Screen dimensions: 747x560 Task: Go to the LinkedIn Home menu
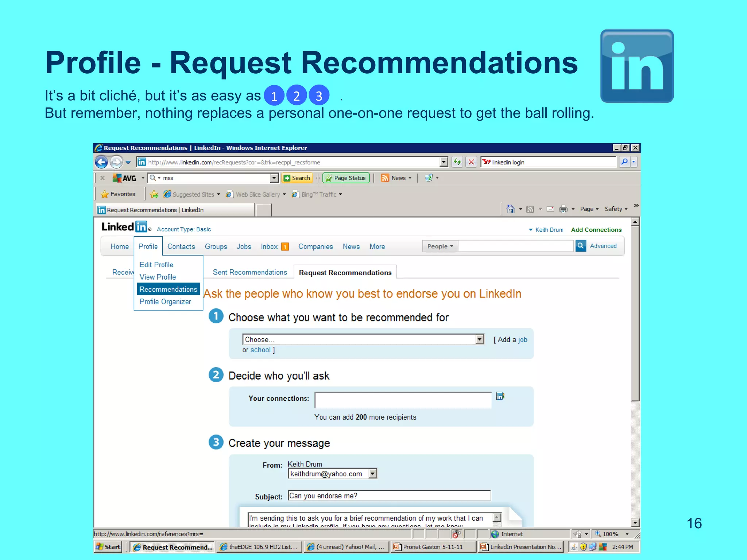(120, 246)
